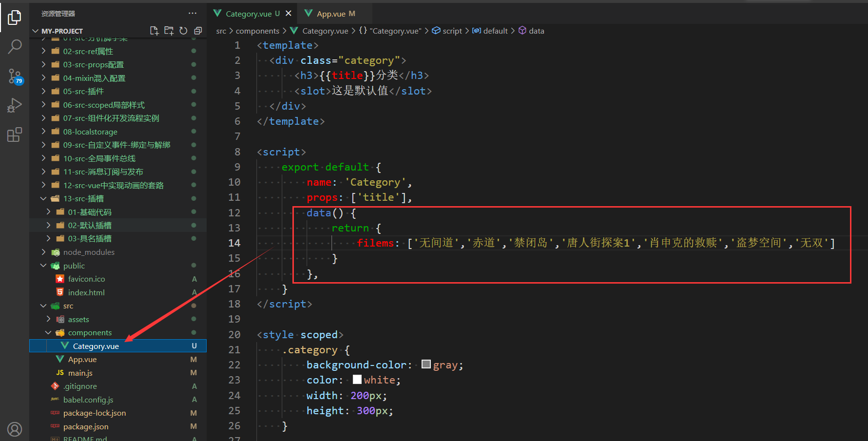The image size is (868, 441).
Task: Collapse all folders in explorer
Action: [x=198, y=31]
